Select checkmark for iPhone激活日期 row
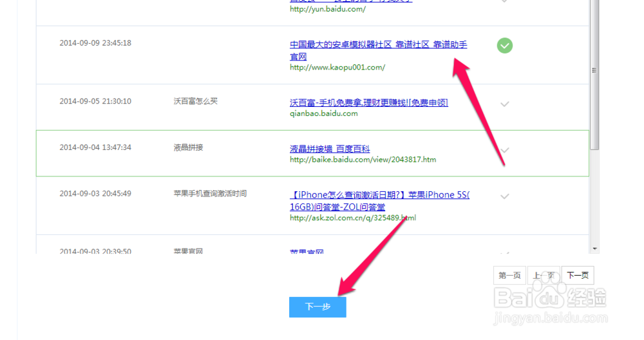 [505, 196]
